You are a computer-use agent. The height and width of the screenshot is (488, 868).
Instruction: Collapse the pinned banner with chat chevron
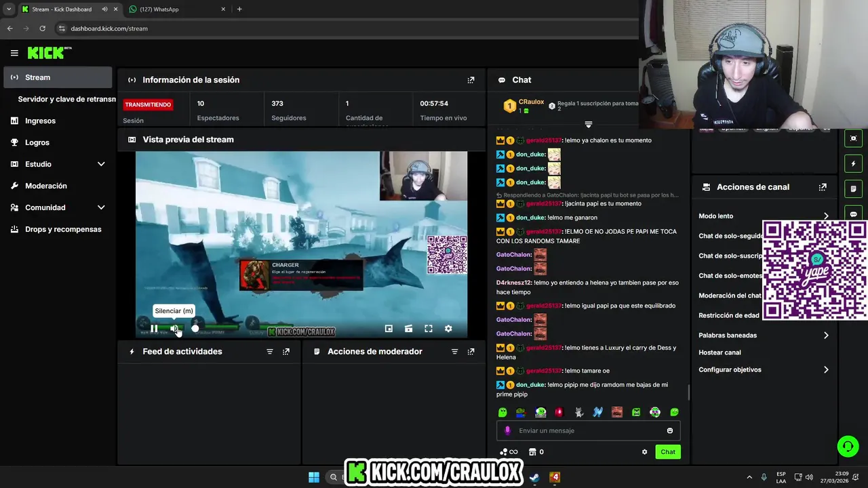point(589,125)
